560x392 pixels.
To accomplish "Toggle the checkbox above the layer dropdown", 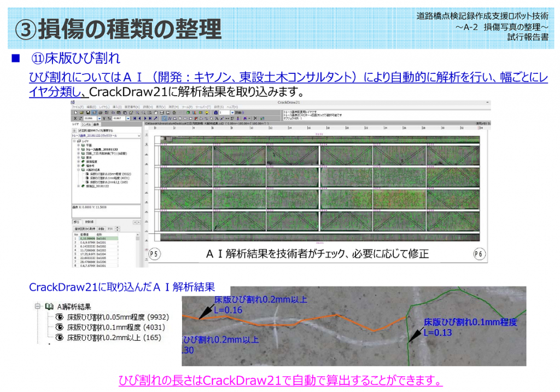I will point(80,131).
